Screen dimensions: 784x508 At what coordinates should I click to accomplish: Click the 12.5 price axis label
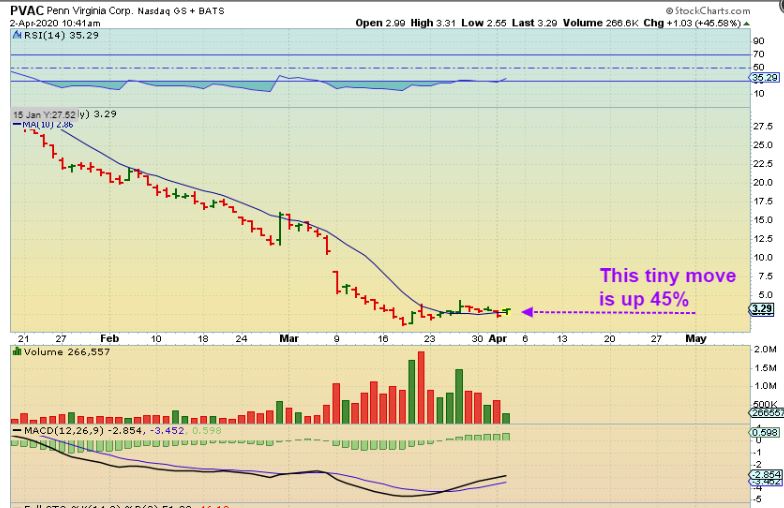pyautogui.click(x=762, y=238)
